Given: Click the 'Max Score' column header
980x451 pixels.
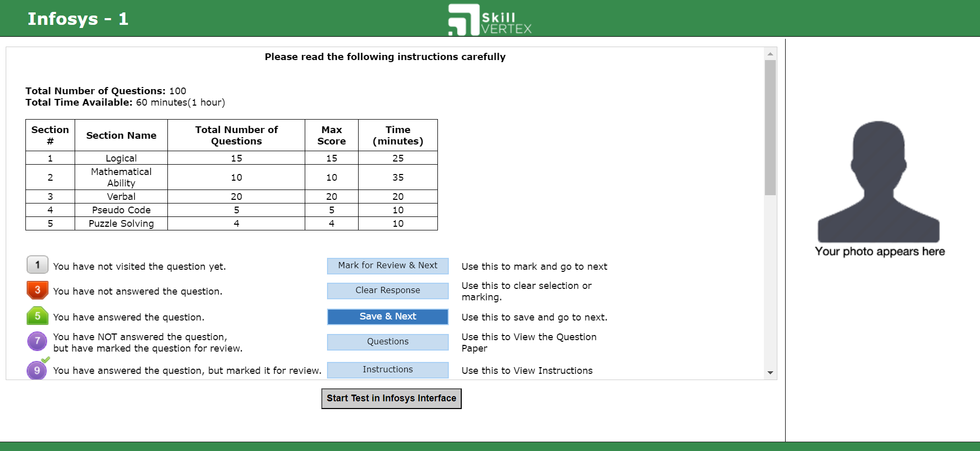Looking at the screenshot, I should click(332, 135).
